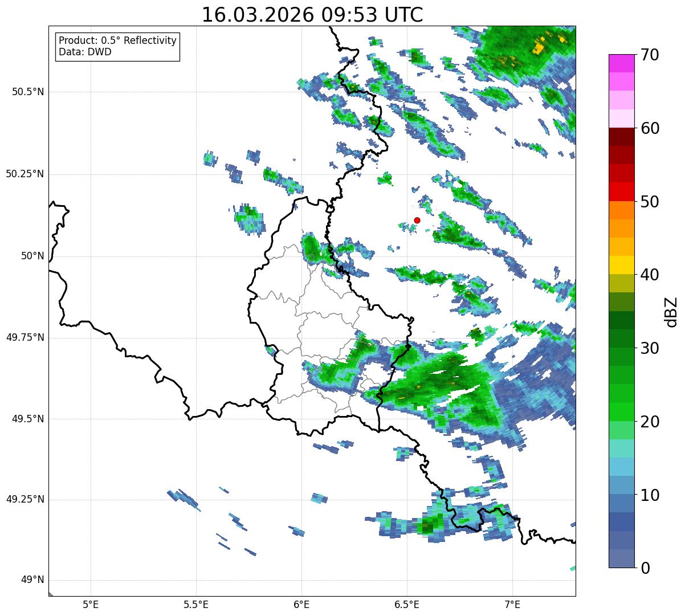Click the title "16.03.2026 09:53 UTC"

pos(312,14)
